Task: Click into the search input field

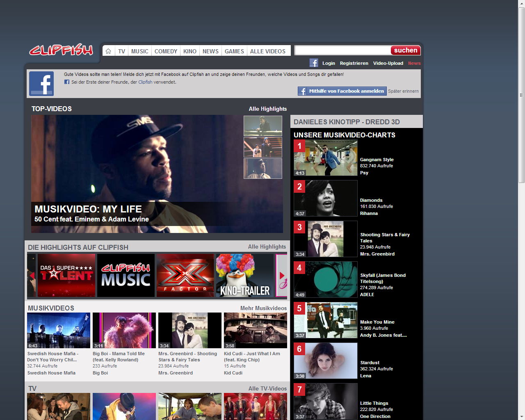Action: pos(343,50)
